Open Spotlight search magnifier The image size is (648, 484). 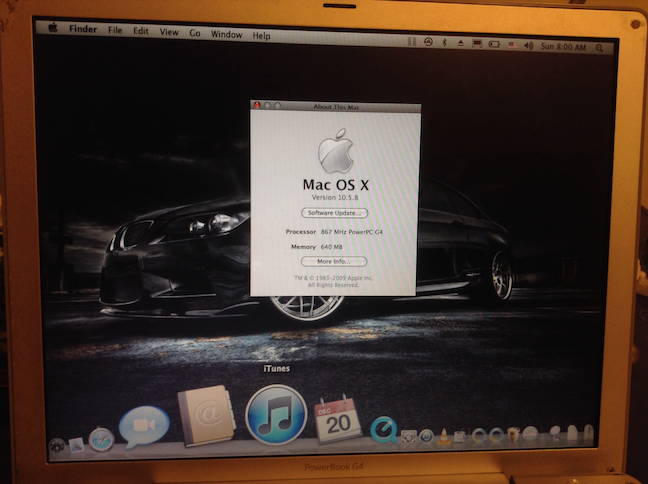[x=599, y=48]
